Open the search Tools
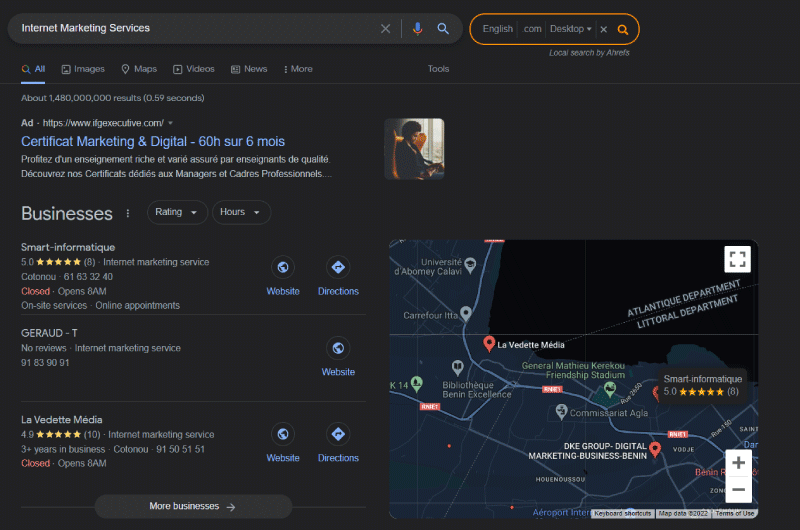The width and height of the screenshot is (800, 530). click(x=438, y=69)
